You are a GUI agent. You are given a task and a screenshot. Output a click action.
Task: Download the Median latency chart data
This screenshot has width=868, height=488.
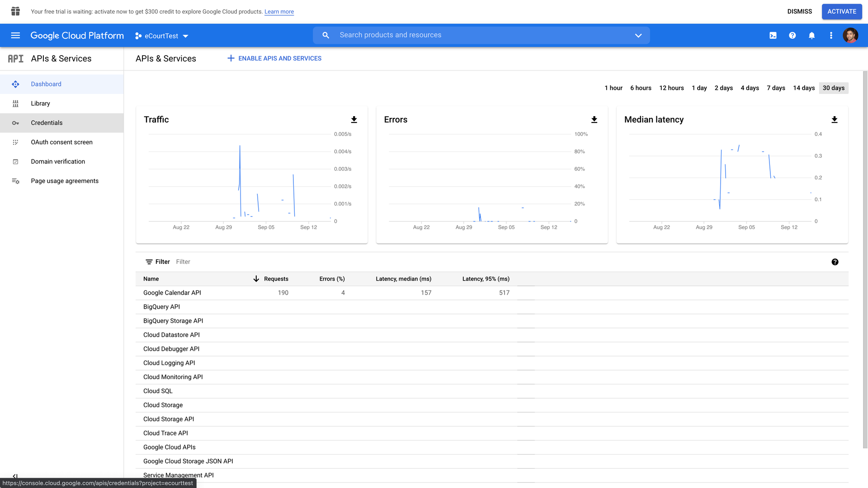[x=834, y=120]
